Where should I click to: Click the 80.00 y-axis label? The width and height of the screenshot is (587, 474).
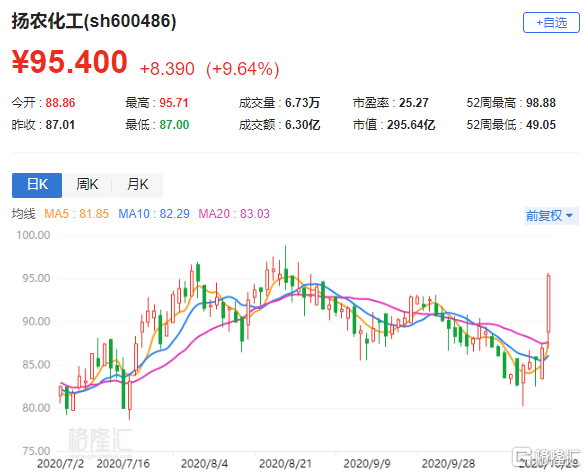click(x=36, y=408)
